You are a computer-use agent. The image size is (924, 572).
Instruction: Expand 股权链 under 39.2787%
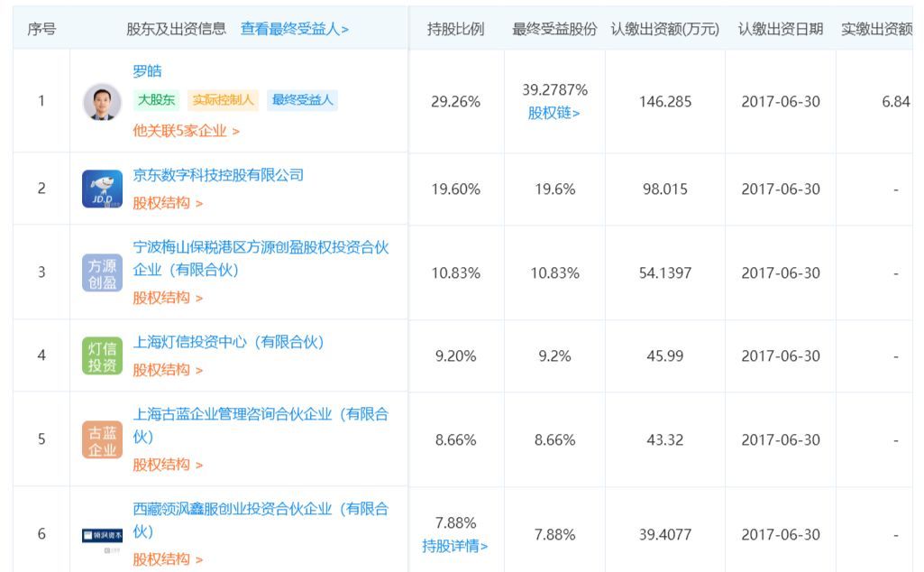pos(553,113)
